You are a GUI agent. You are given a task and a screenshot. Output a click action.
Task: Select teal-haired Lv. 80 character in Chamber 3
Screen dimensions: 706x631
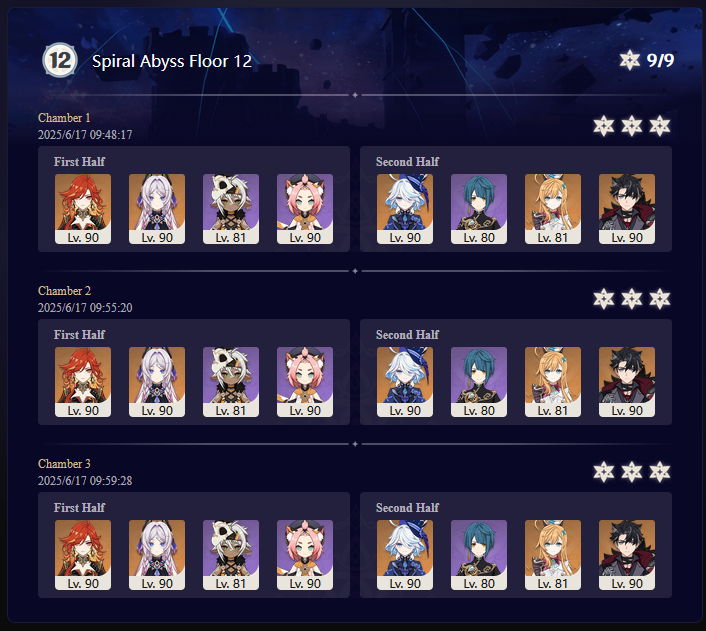(479, 555)
